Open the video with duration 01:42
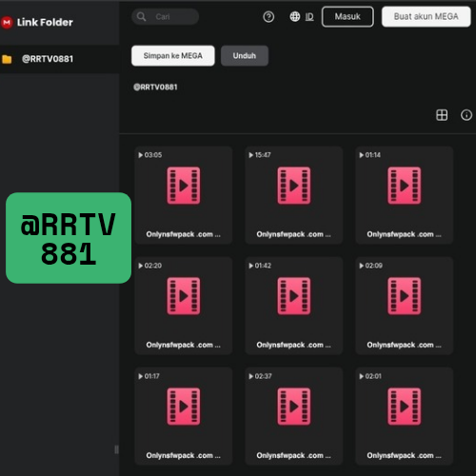The image size is (476, 476). pyautogui.click(x=294, y=306)
